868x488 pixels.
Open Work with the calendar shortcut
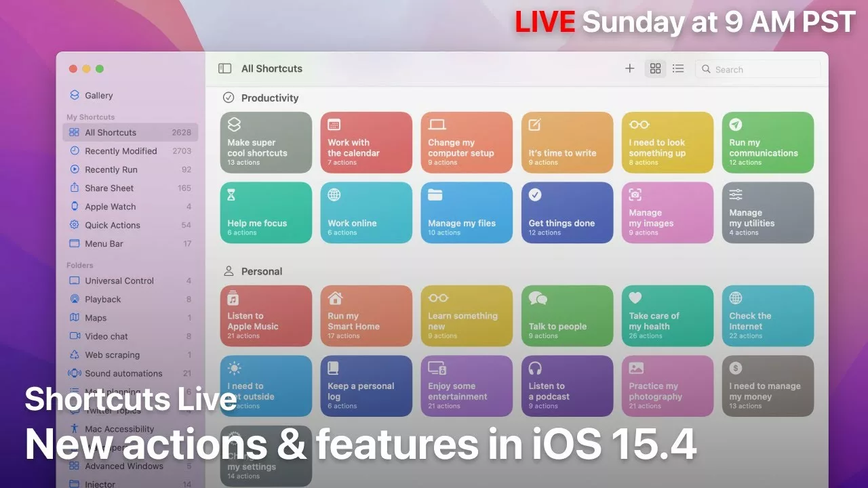(367, 142)
